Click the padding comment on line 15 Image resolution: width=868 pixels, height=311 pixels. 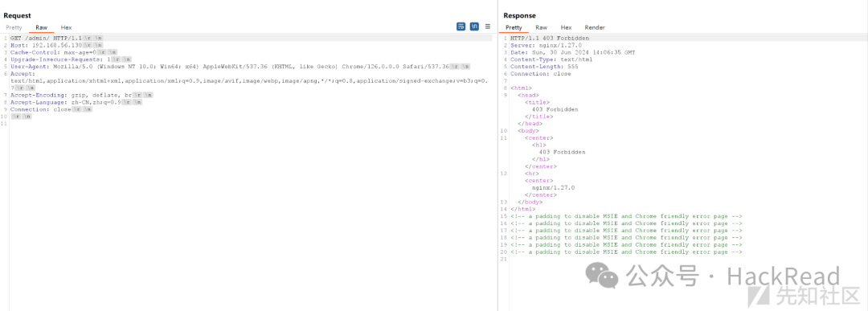(626, 216)
